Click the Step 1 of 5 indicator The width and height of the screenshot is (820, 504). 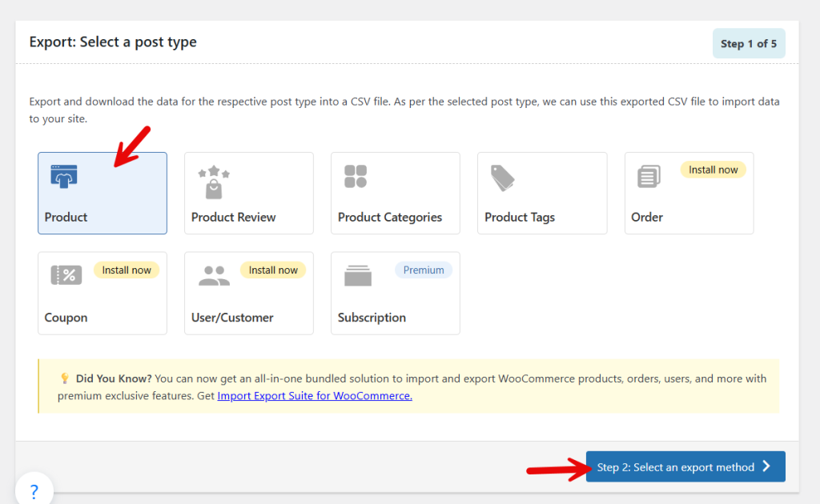pos(748,44)
